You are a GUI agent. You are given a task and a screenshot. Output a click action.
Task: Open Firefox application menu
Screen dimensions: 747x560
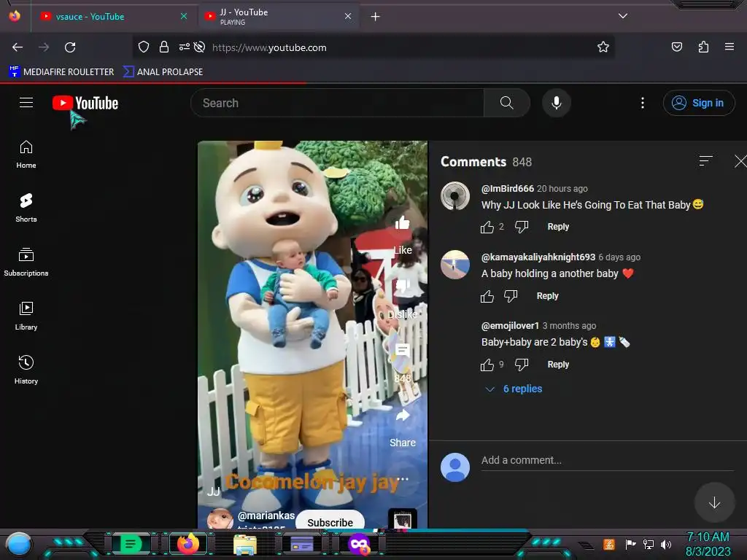click(729, 47)
